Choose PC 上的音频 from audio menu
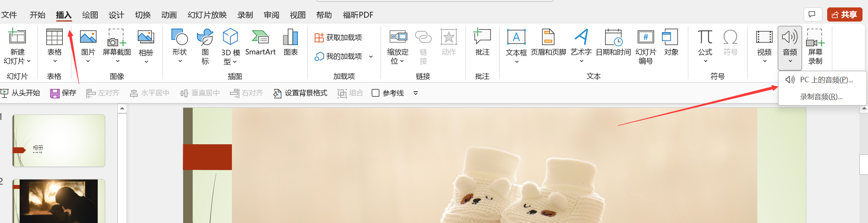The height and width of the screenshot is (223, 868). point(822,80)
